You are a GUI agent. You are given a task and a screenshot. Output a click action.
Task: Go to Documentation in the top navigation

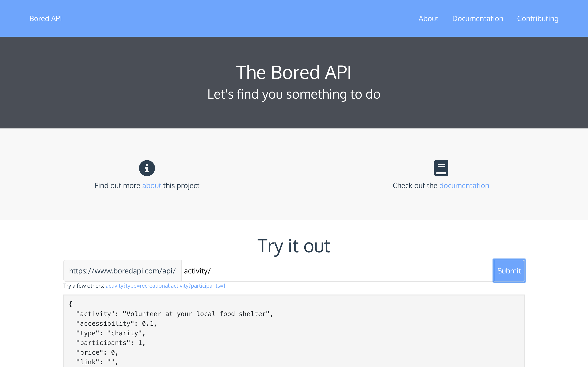click(x=478, y=18)
